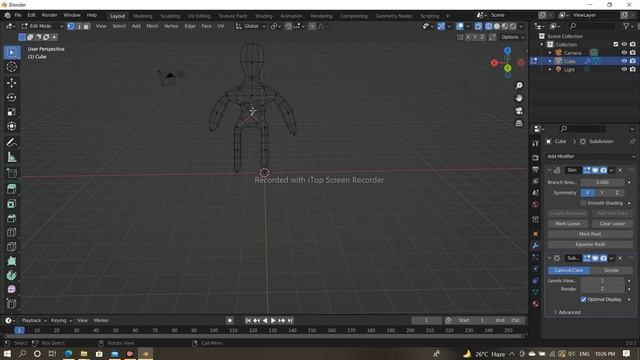Select the Rotate tool

click(x=11, y=97)
